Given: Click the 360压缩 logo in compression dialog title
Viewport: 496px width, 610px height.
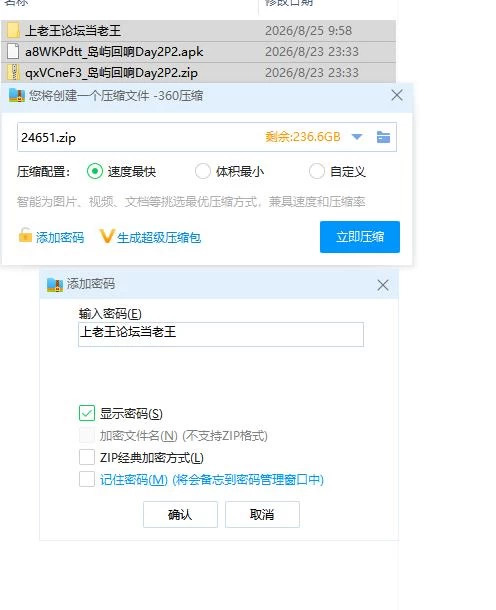Looking at the screenshot, I should pos(17,95).
